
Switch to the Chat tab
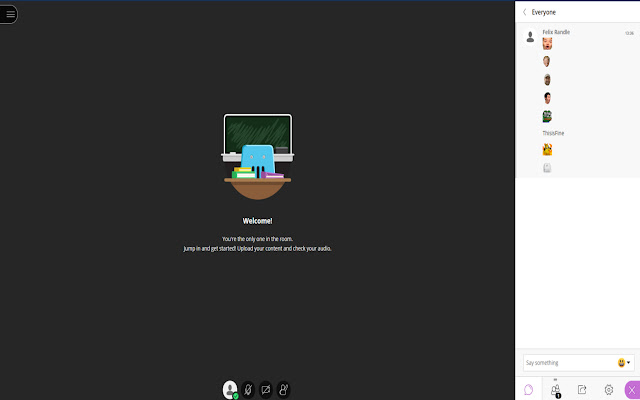tap(529, 389)
